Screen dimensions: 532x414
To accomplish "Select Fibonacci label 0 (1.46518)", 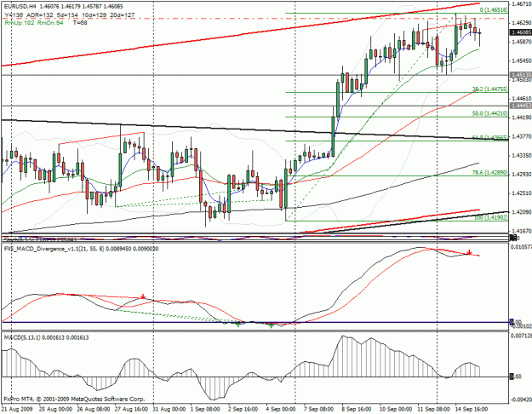I will tap(494, 10).
